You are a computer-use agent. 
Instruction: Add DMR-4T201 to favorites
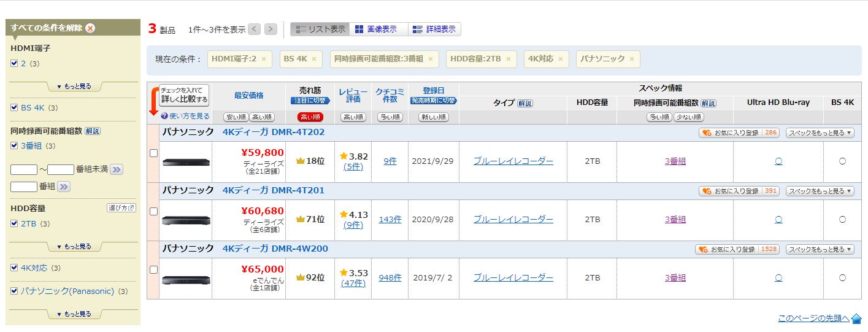point(739,191)
